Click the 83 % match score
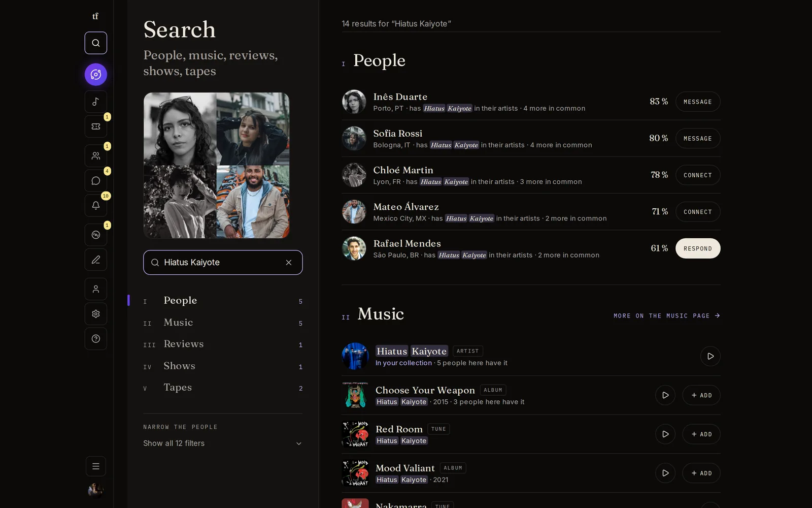This screenshot has height=508, width=812. (x=659, y=102)
